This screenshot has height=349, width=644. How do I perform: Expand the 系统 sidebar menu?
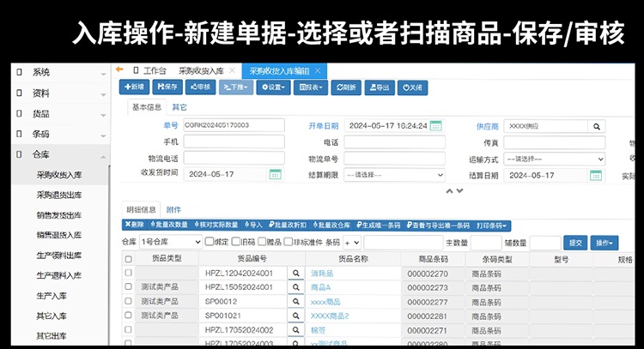point(61,73)
